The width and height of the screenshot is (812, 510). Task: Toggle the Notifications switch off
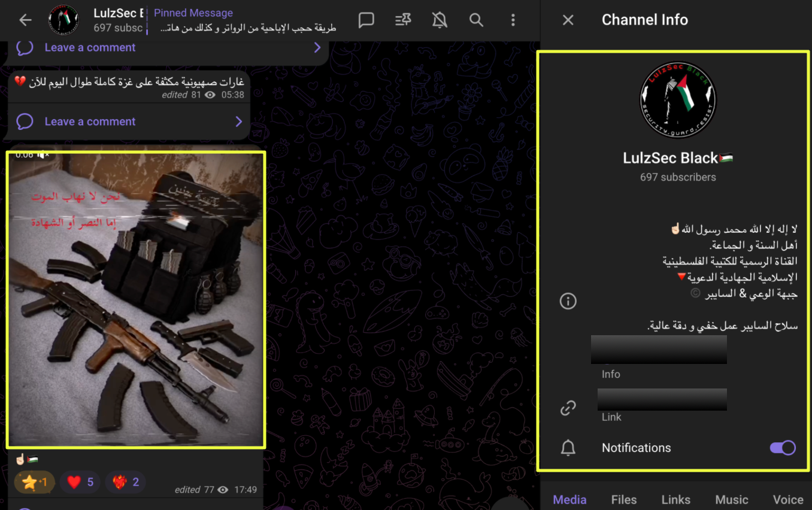782,448
